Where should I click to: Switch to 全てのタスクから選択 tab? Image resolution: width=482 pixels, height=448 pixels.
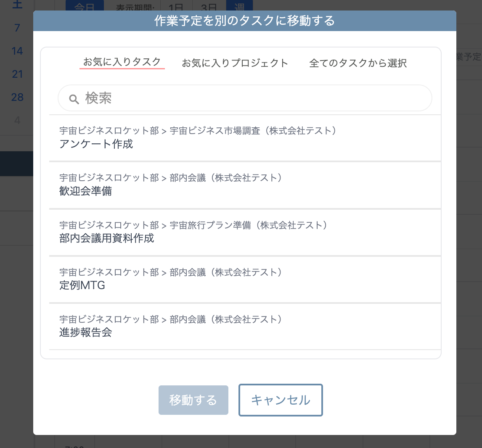tap(358, 63)
